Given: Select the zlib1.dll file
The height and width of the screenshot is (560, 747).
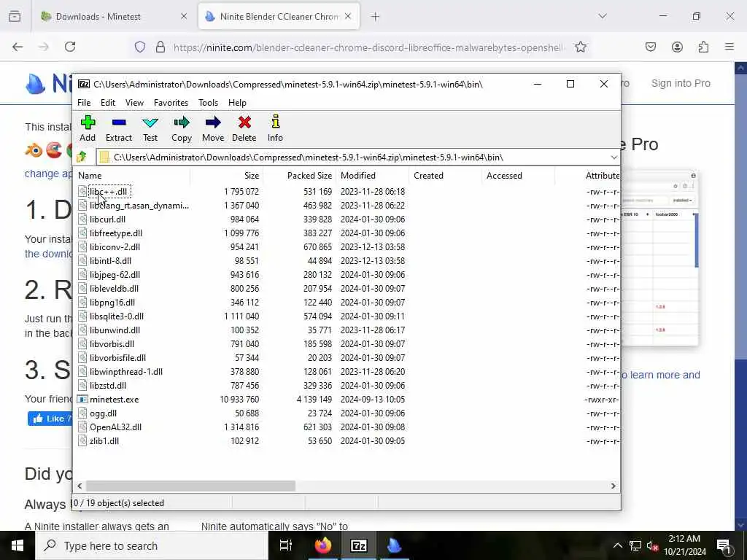Looking at the screenshot, I should 104,440.
